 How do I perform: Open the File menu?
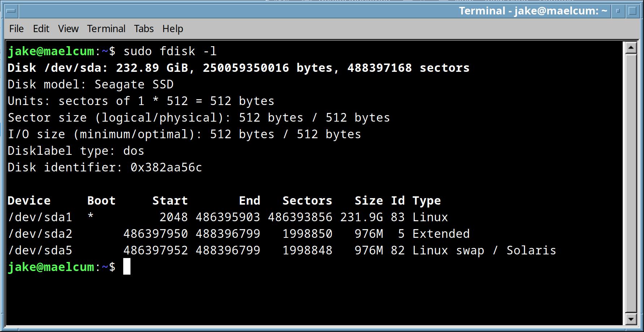pyautogui.click(x=16, y=29)
